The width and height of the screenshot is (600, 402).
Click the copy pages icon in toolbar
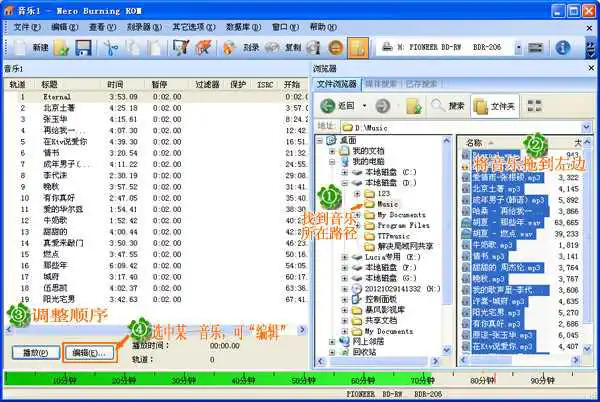(x=133, y=48)
